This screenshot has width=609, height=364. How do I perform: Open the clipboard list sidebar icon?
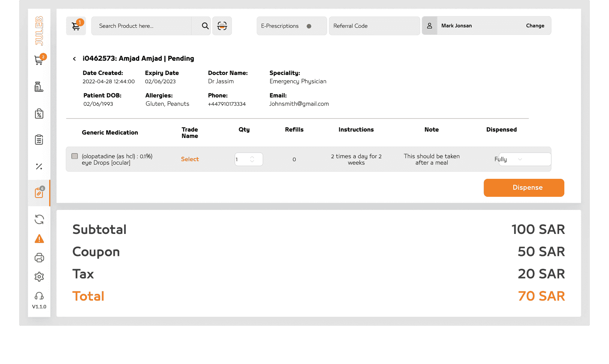(x=39, y=140)
